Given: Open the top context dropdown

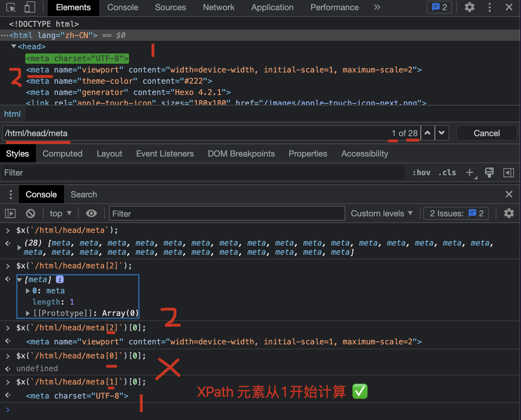Looking at the screenshot, I should (x=60, y=214).
